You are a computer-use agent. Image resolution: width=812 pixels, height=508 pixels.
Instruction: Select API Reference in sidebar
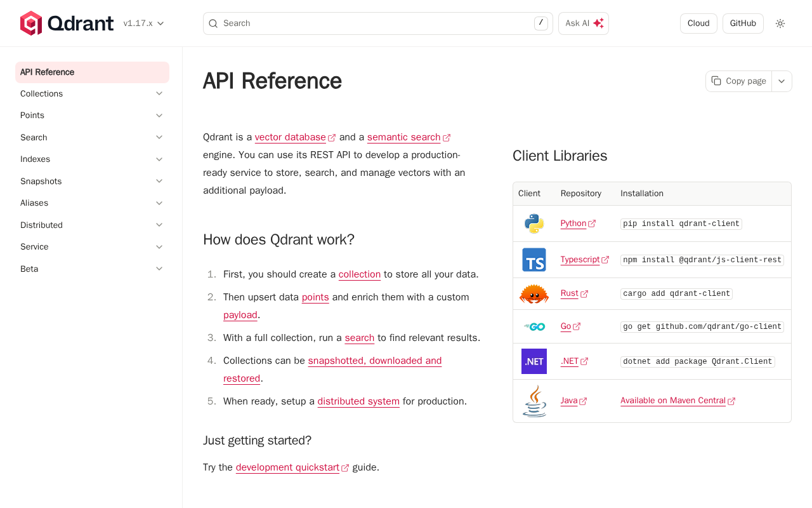[x=92, y=72]
